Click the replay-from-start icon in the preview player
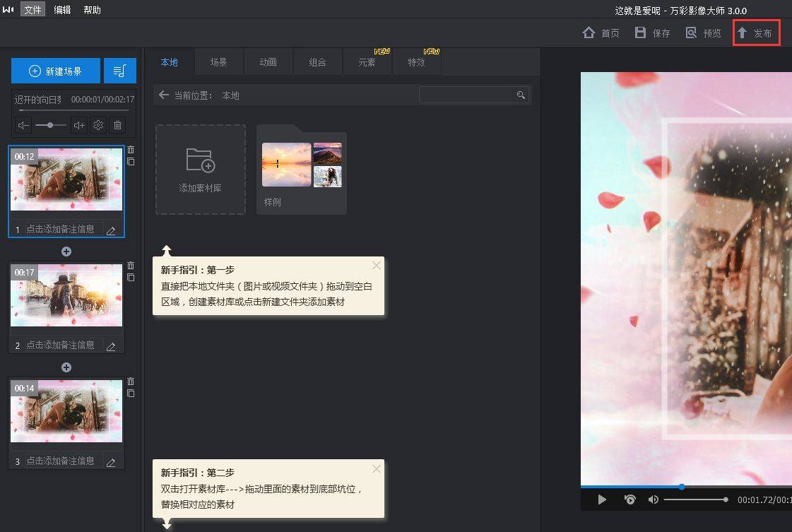792x532 pixels. (630, 500)
